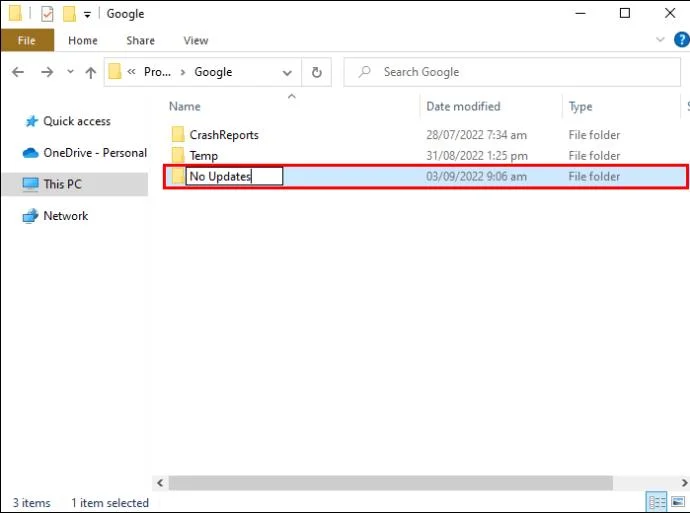Sort by Date modified column header
This screenshot has height=513, width=690.
tap(463, 106)
